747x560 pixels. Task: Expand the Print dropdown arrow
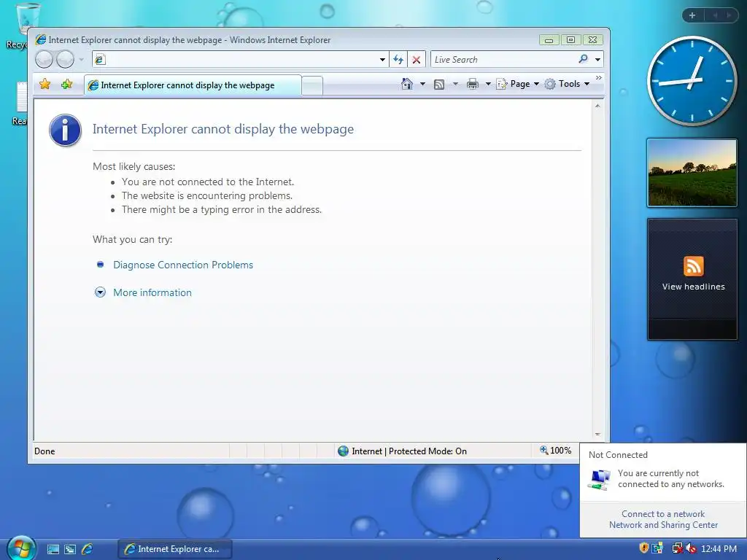pyautogui.click(x=488, y=84)
